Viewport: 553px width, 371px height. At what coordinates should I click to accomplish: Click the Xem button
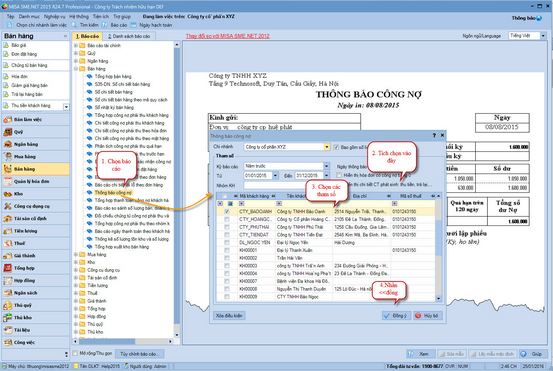(x=420, y=354)
